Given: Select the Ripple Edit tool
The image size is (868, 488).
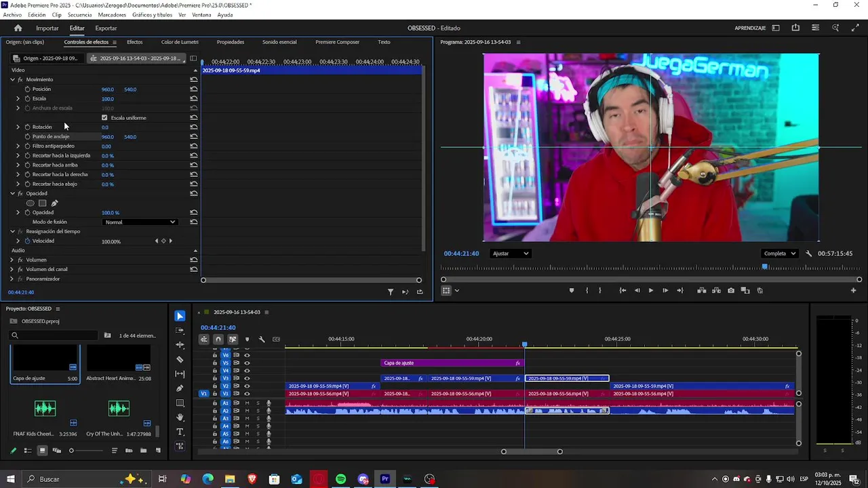Looking at the screenshot, I should [x=180, y=345].
